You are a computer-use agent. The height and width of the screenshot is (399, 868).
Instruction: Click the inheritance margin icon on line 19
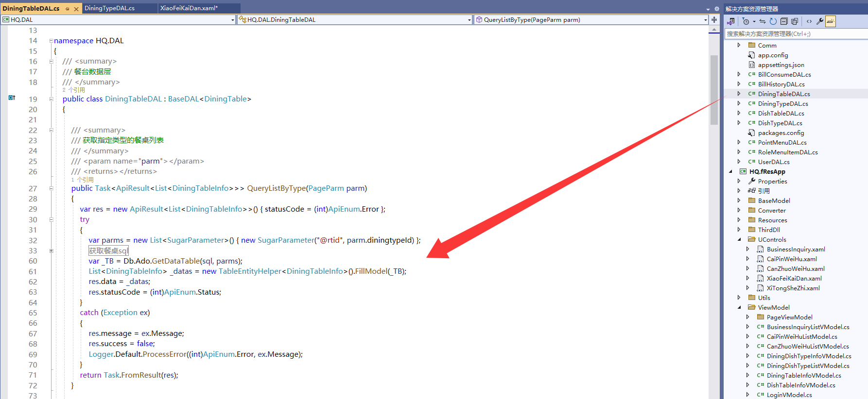[12, 98]
